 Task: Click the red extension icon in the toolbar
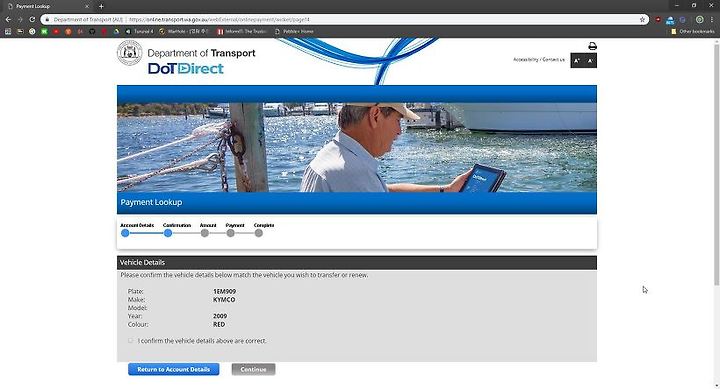point(658,20)
